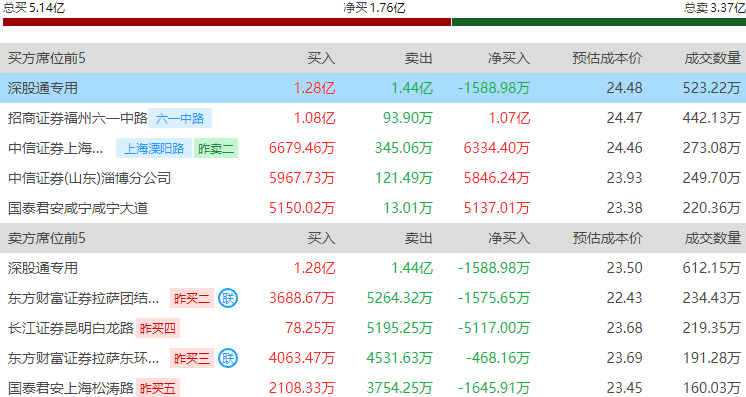Click the 昨买四 tag next to 长江证券昆明白龙路
Screen dimensions: 746x397
pyautogui.click(x=158, y=328)
